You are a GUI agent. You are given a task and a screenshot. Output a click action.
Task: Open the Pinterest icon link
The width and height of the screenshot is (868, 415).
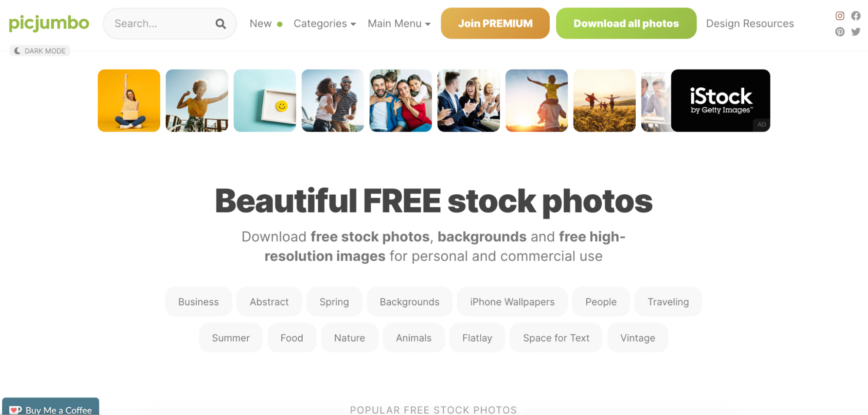(x=840, y=32)
